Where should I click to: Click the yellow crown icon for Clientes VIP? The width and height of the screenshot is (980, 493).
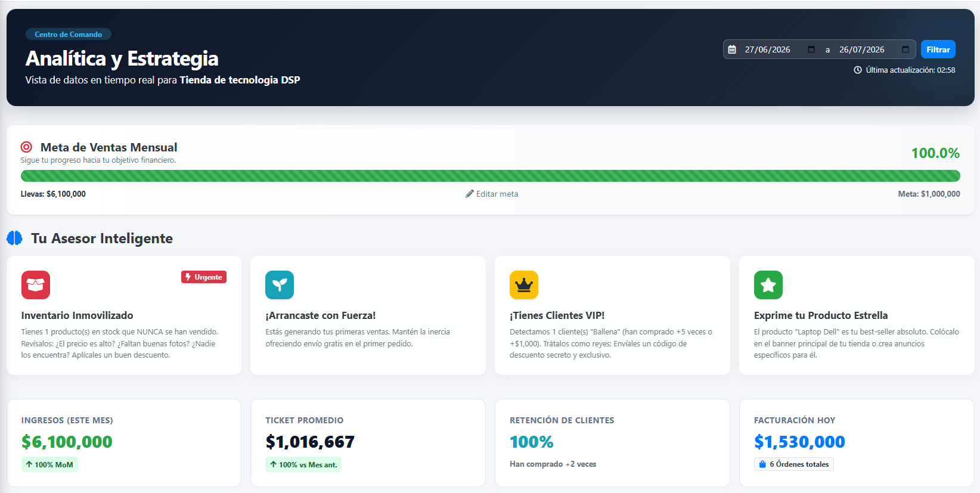click(x=524, y=285)
